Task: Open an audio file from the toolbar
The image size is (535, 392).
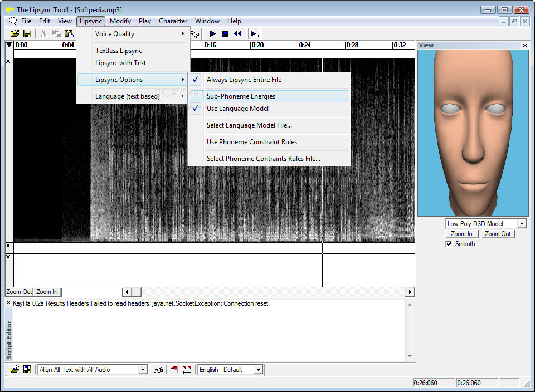Action: (14, 33)
